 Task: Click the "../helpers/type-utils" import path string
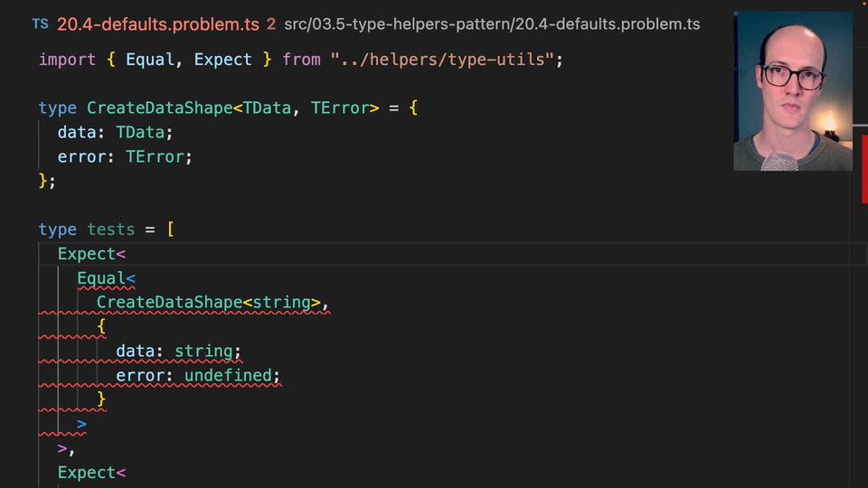(443, 60)
